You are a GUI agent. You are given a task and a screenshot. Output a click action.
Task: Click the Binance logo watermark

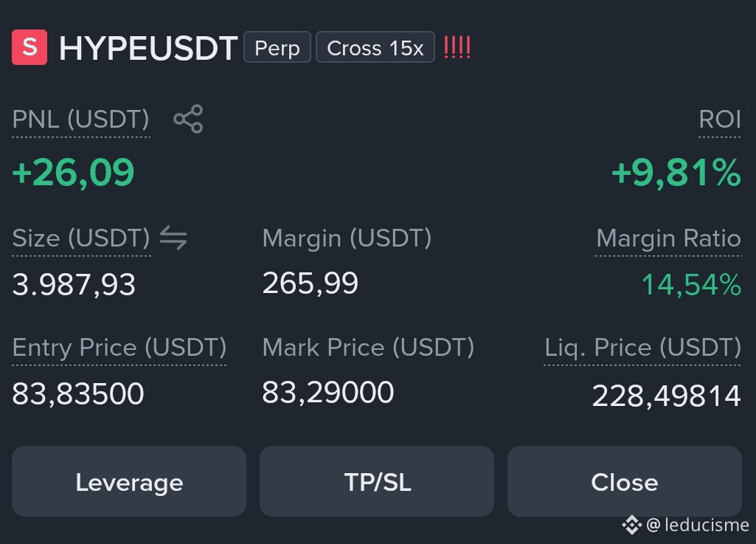[x=631, y=525]
